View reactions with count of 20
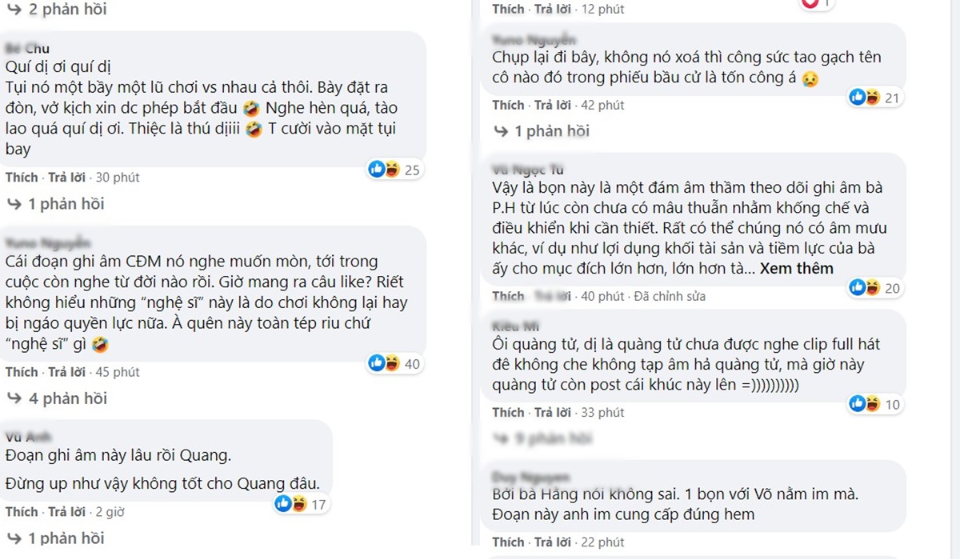 click(865, 288)
